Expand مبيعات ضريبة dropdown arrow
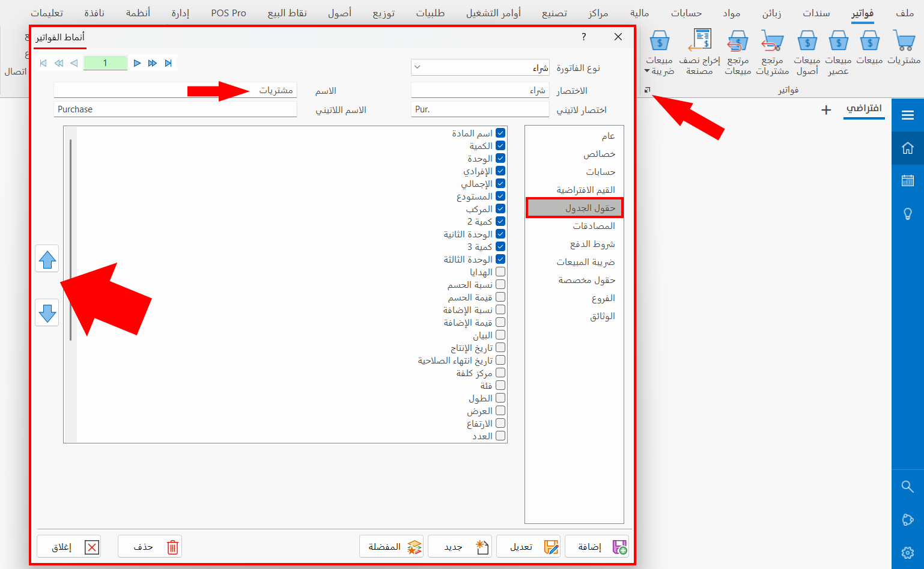This screenshot has height=569, width=924. pyautogui.click(x=647, y=71)
